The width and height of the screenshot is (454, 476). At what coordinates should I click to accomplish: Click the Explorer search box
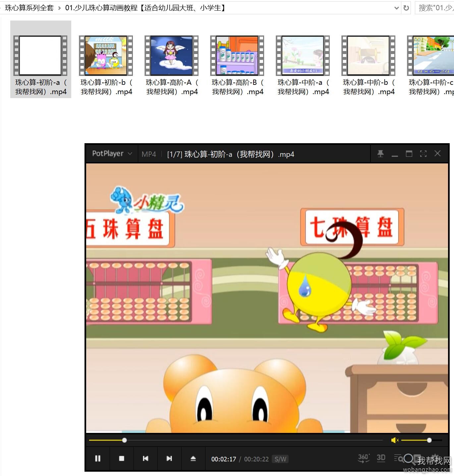tap(435, 8)
